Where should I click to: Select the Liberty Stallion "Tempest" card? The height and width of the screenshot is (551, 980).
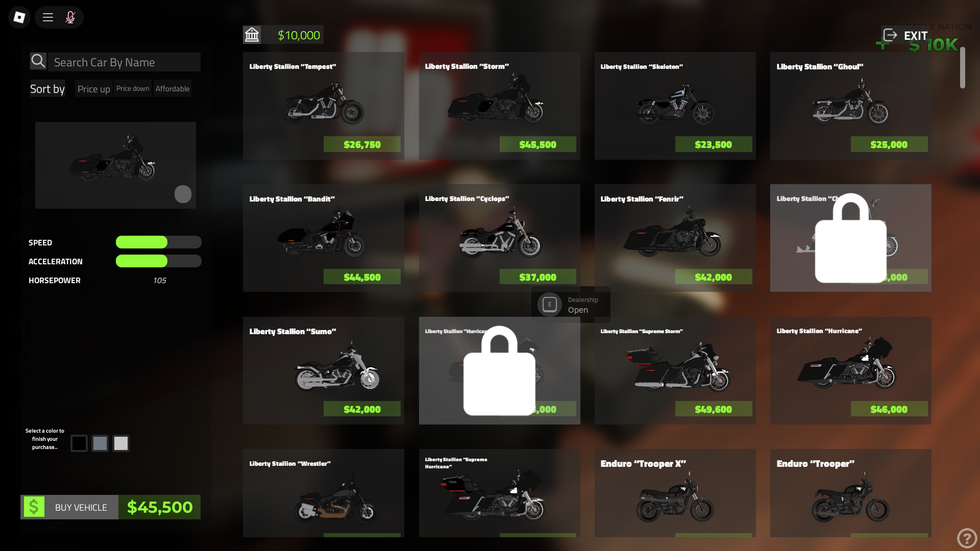point(324,106)
